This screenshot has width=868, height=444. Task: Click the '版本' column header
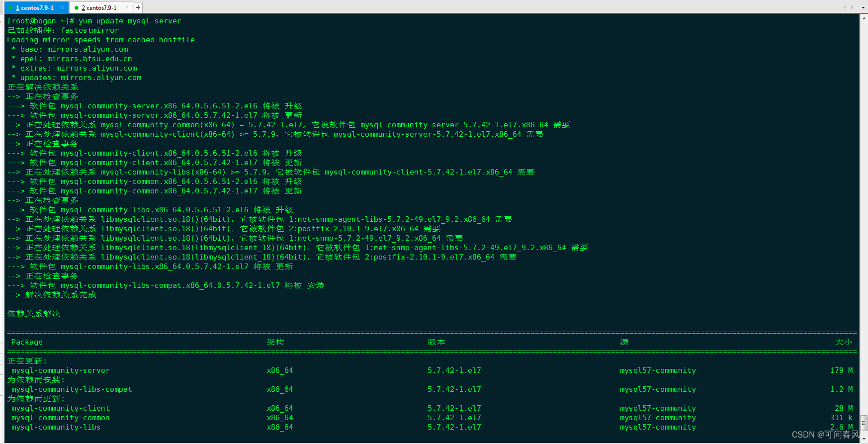tap(436, 342)
